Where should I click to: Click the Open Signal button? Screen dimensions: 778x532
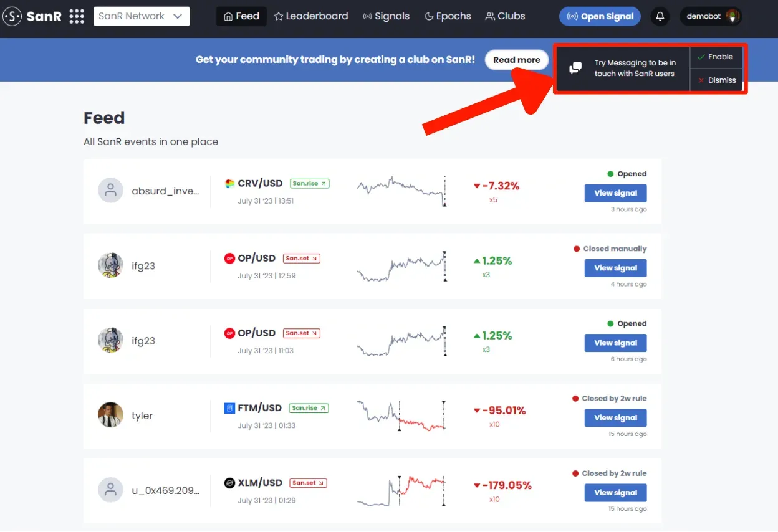[600, 16]
